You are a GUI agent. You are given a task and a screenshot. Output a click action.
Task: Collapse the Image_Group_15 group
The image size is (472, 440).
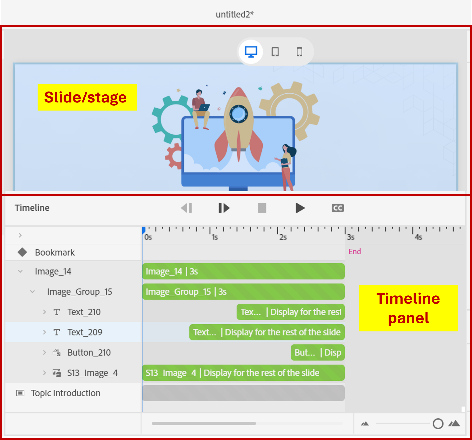[32, 292]
